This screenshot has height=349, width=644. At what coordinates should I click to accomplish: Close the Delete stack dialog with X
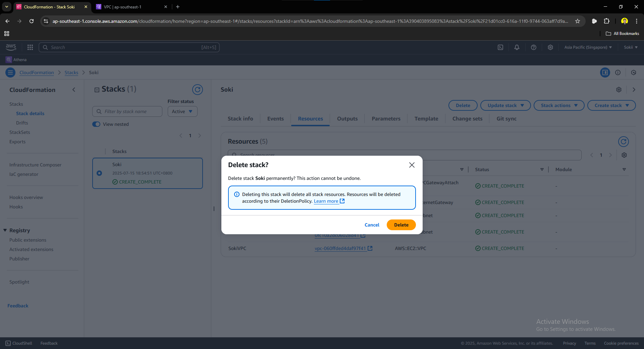click(x=412, y=165)
